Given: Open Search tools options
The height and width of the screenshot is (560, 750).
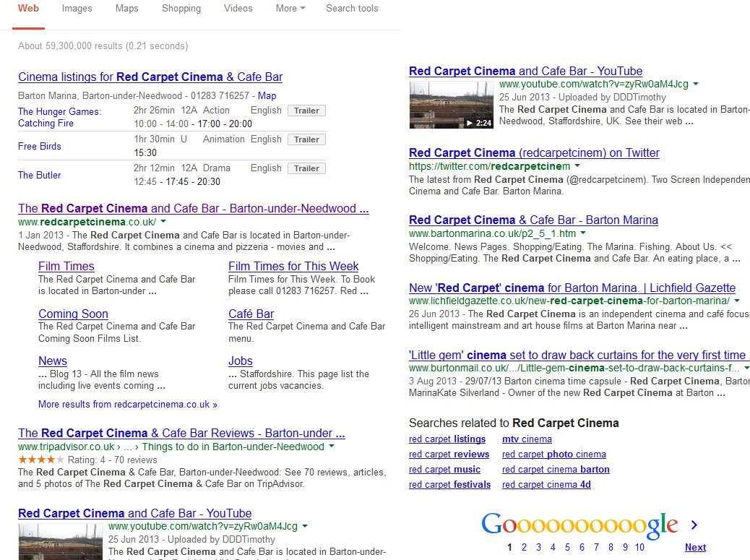Looking at the screenshot, I should tap(352, 9).
